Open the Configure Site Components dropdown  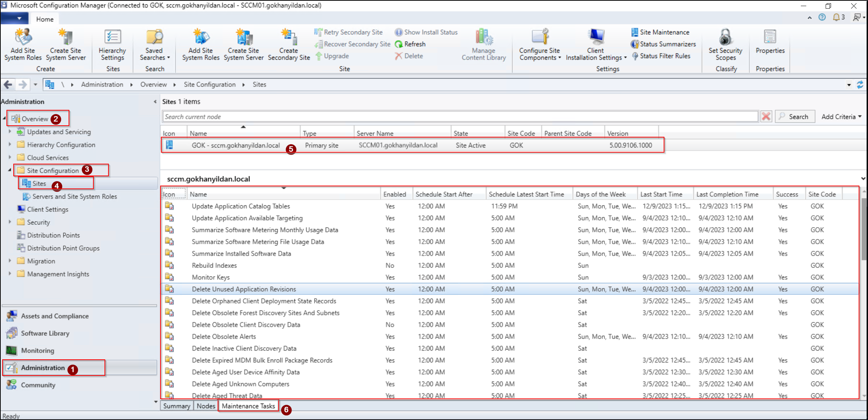pyautogui.click(x=540, y=44)
